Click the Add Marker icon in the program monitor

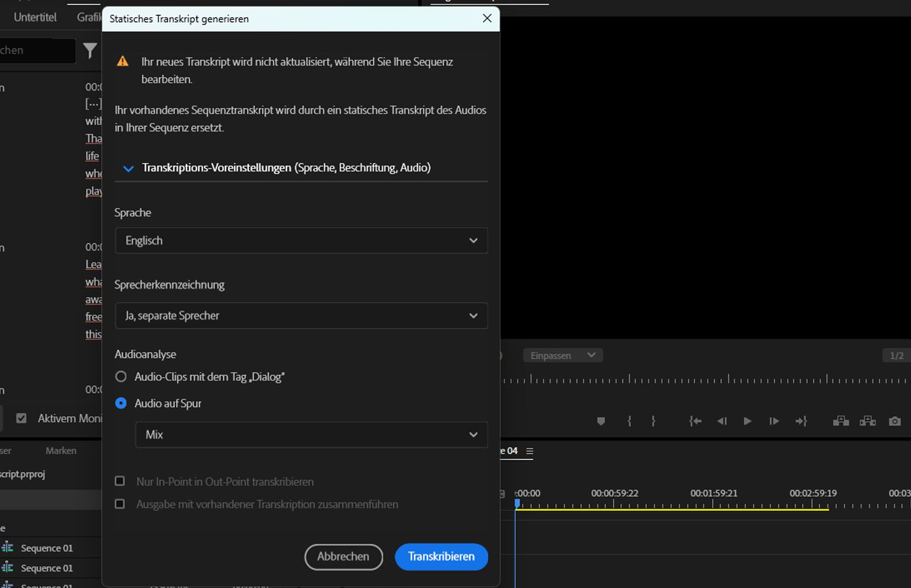pos(601,421)
